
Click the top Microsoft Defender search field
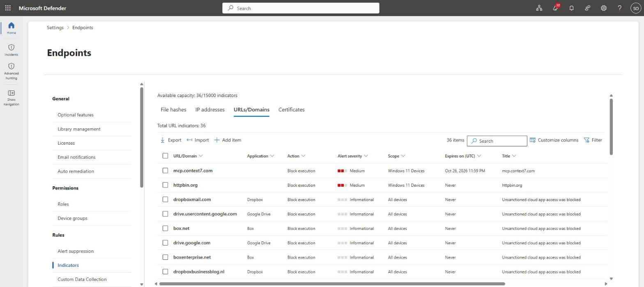[301, 8]
